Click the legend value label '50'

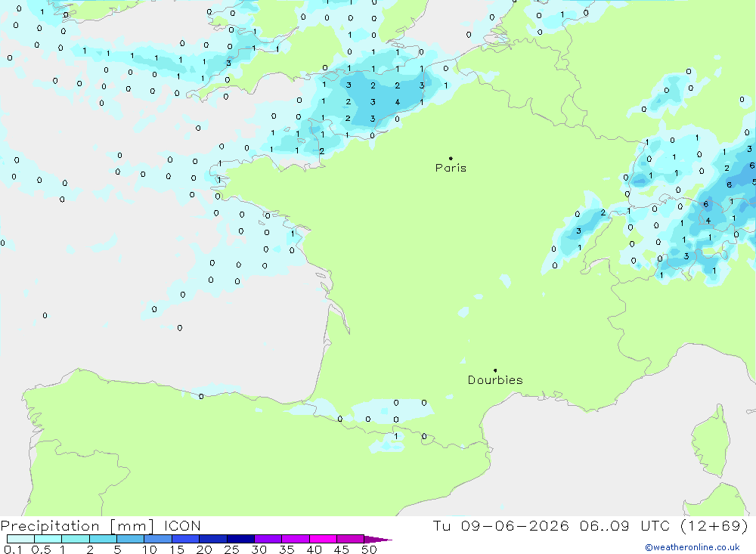[369, 549]
